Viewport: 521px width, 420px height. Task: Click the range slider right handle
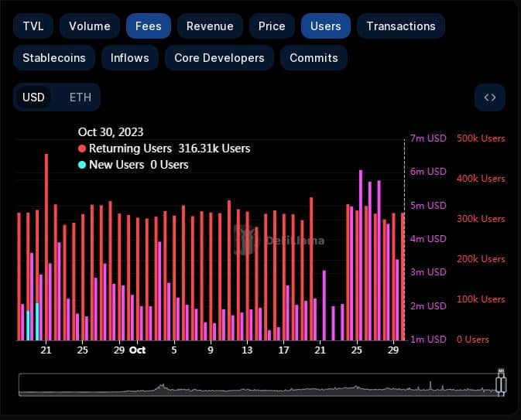pos(501,384)
